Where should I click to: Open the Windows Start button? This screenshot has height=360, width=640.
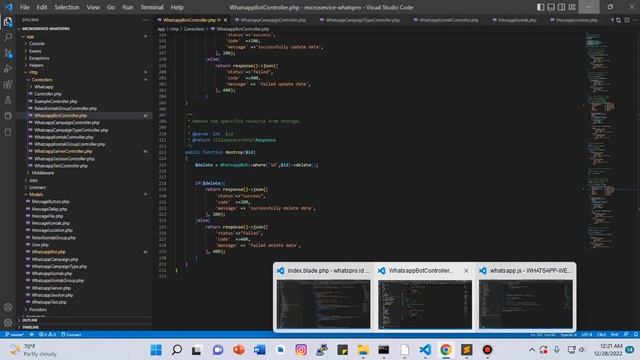[156, 350]
